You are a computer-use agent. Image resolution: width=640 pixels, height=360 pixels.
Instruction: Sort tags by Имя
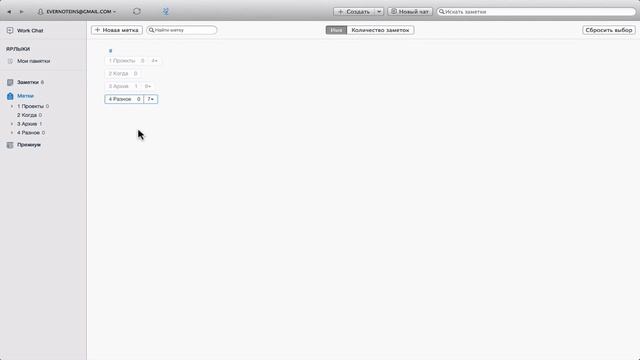pyautogui.click(x=336, y=30)
